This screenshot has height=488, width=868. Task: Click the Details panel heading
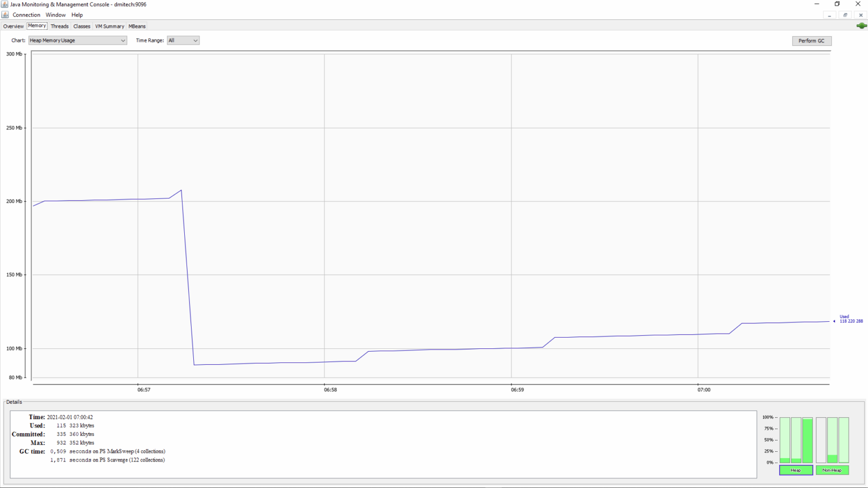[x=14, y=402]
